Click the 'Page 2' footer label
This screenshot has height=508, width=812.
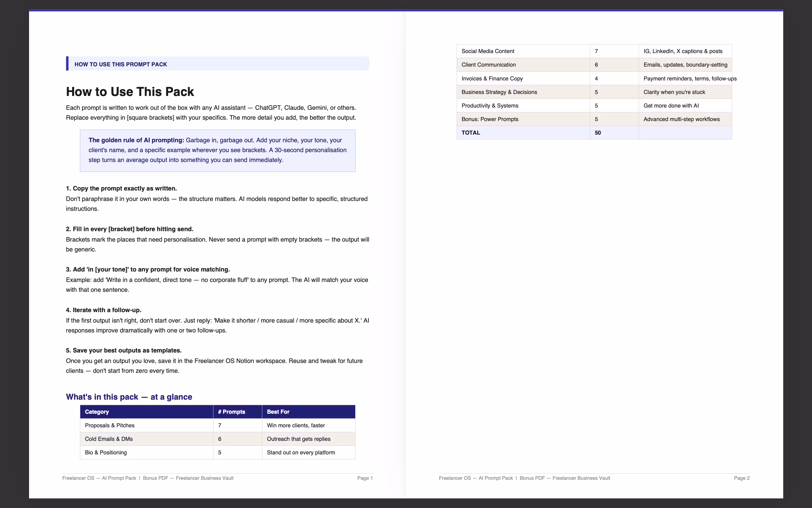pyautogui.click(x=742, y=478)
